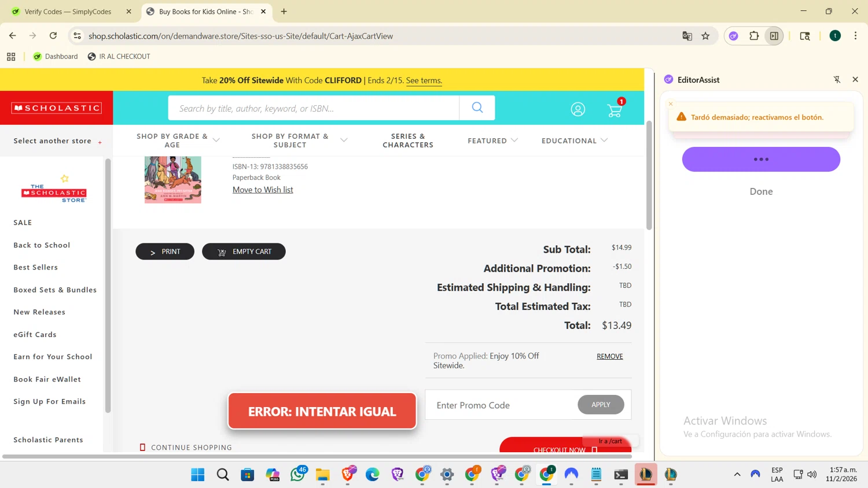The width and height of the screenshot is (868, 488).
Task: Click the book cover thumbnail
Action: (x=173, y=180)
